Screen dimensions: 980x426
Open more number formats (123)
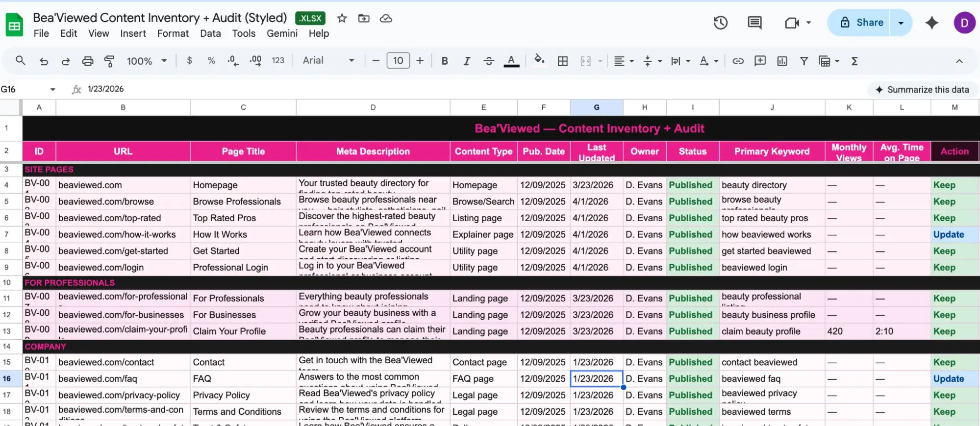(278, 61)
